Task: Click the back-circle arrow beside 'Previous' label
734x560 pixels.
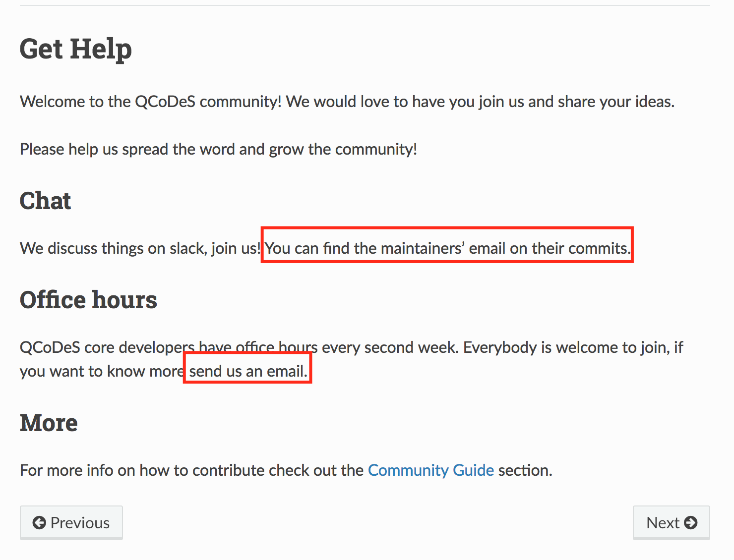Action: coord(40,522)
